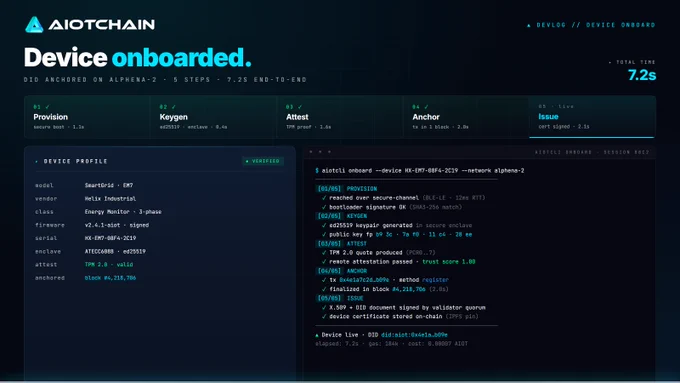This screenshot has height=383, width=680.
Task: Click the AIOTCHAIN brand name text
Action: 101,25
